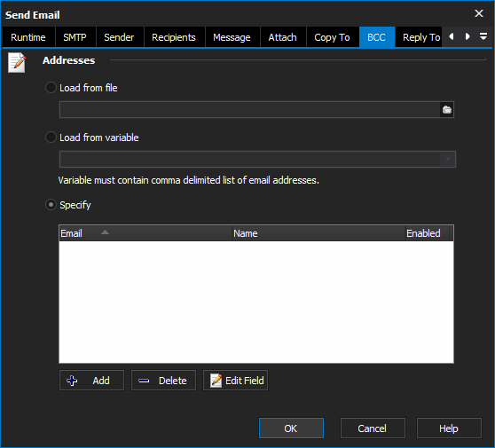Select the Load from file radio button
This screenshot has height=448, width=495.
[x=51, y=88]
